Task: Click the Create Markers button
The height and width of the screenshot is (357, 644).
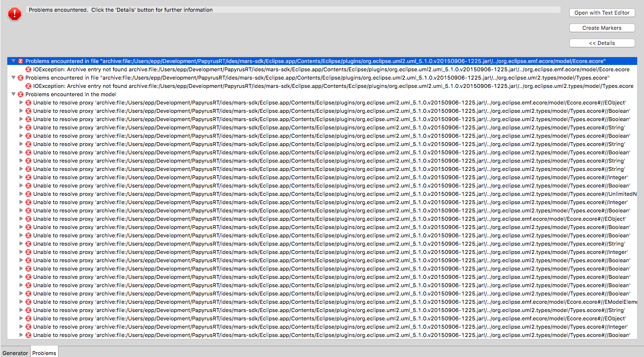Action: (602, 28)
